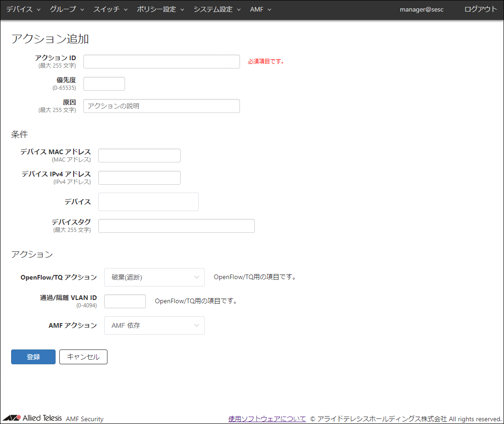Open the OpenFlow/TQ アクション dropdown

[154, 277]
